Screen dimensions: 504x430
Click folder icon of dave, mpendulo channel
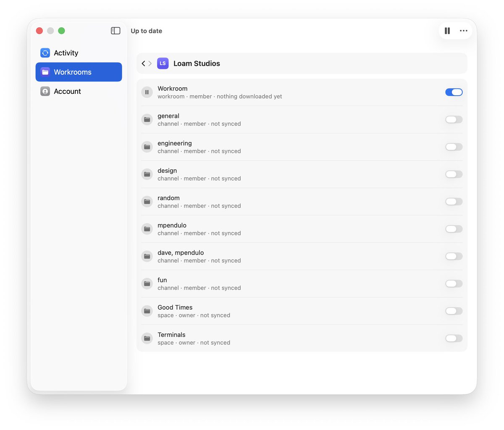point(147,256)
